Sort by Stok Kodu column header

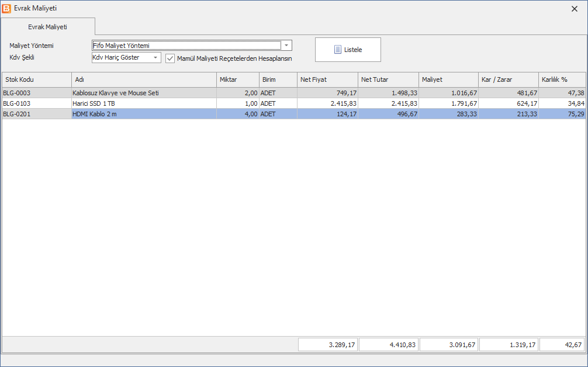point(37,79)
